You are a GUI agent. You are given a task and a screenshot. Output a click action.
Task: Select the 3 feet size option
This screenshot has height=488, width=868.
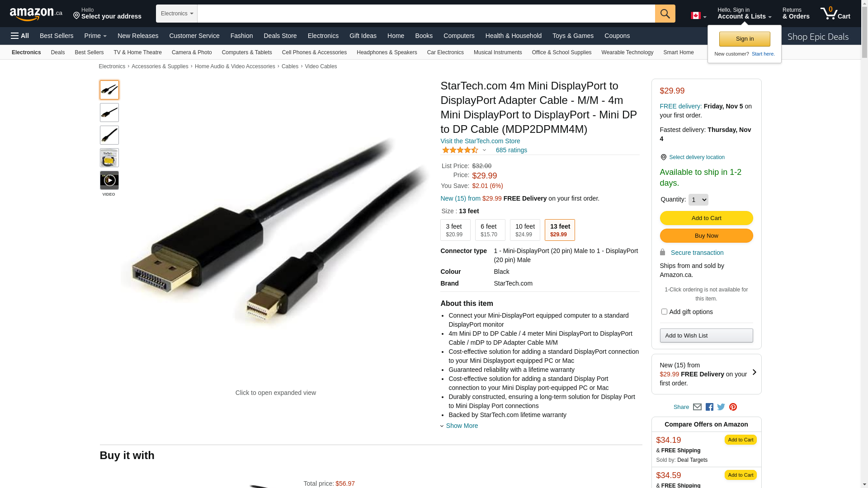(455, 230)
